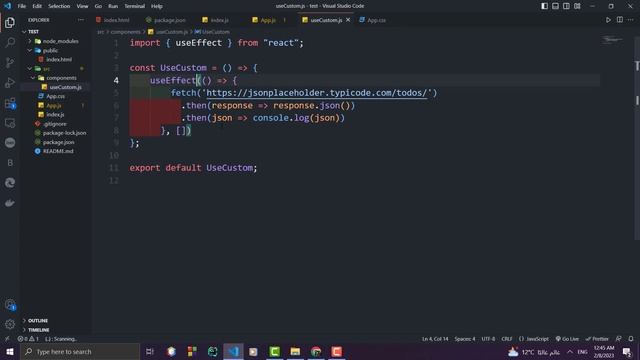
Task: Click the code minimap preview
Action: coord(612,40)
